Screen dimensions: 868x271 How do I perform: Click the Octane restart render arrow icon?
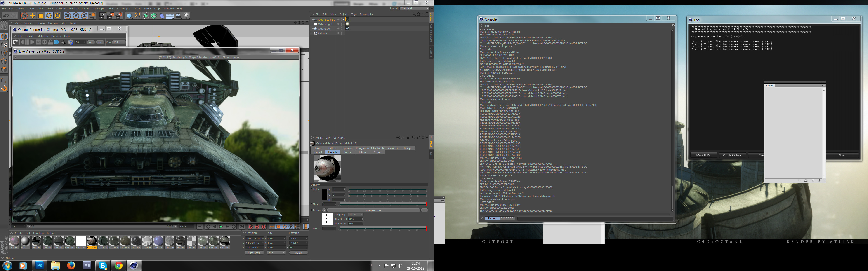click(15, 42)
